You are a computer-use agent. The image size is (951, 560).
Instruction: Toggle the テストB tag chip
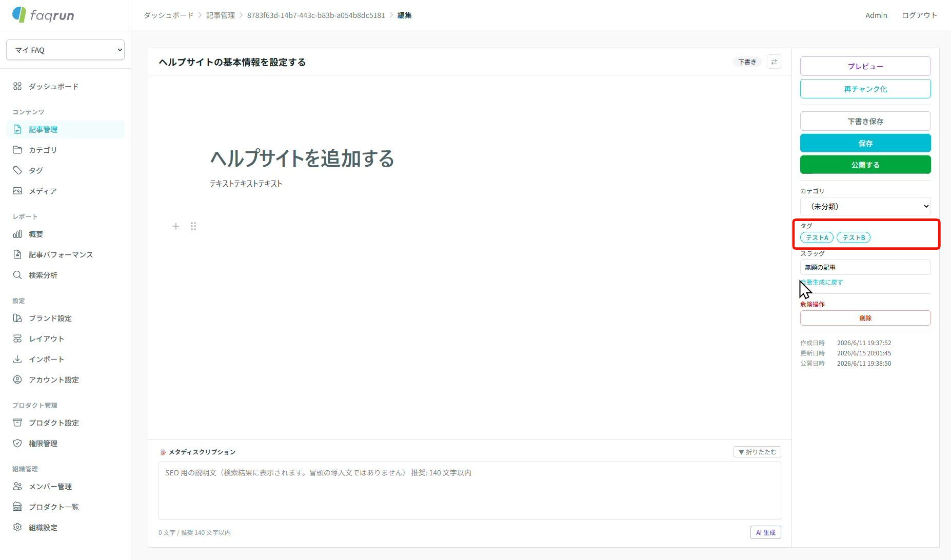click(x=854, y=237)
